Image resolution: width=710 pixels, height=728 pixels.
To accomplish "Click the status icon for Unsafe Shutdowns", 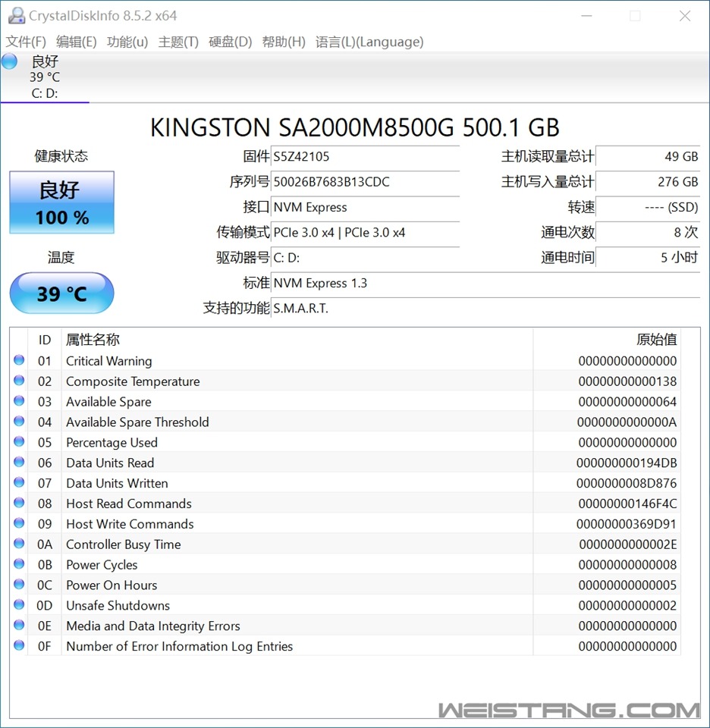I will 19,605.
